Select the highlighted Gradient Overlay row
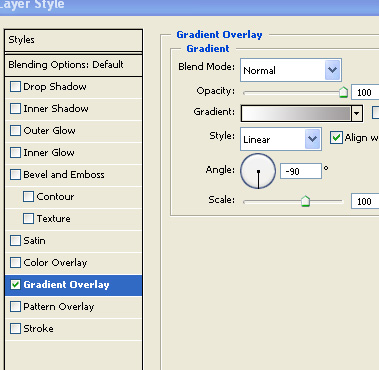The image size is (379, 370). [x=74, y=285]
